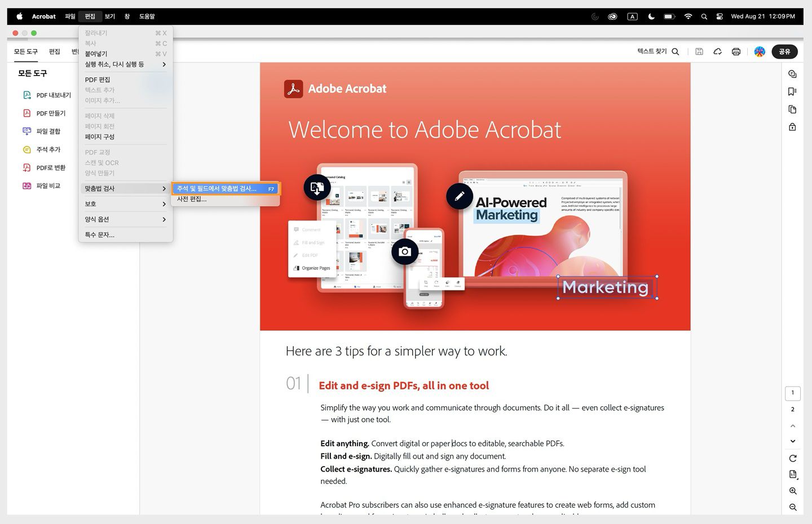The image size is (812, 524).
Task: Show the page thumbnails panel icon
Action: point(792,109)
